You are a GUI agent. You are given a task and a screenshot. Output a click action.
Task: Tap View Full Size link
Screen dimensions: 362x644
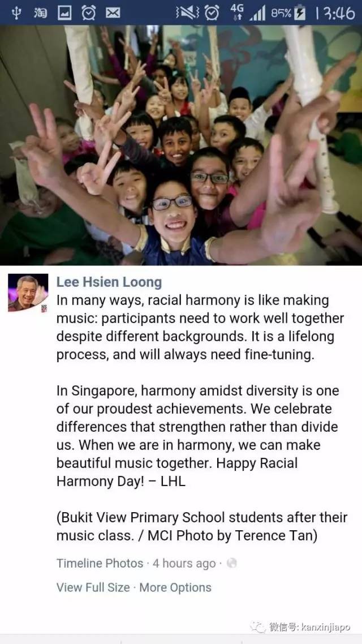pos(93,587)
